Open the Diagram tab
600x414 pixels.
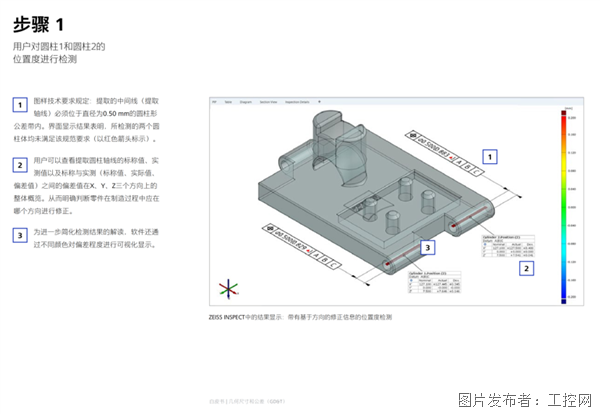[245, 101]
